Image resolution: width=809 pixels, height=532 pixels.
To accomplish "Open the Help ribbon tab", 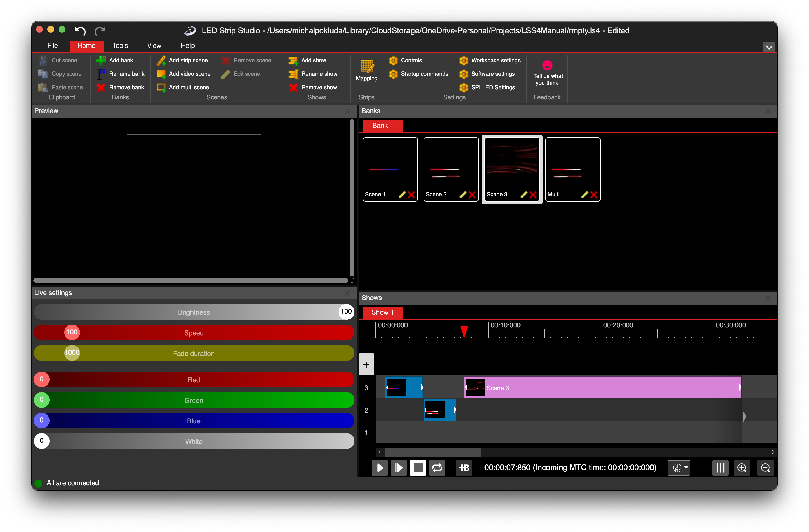I will [x=188, y=46].
